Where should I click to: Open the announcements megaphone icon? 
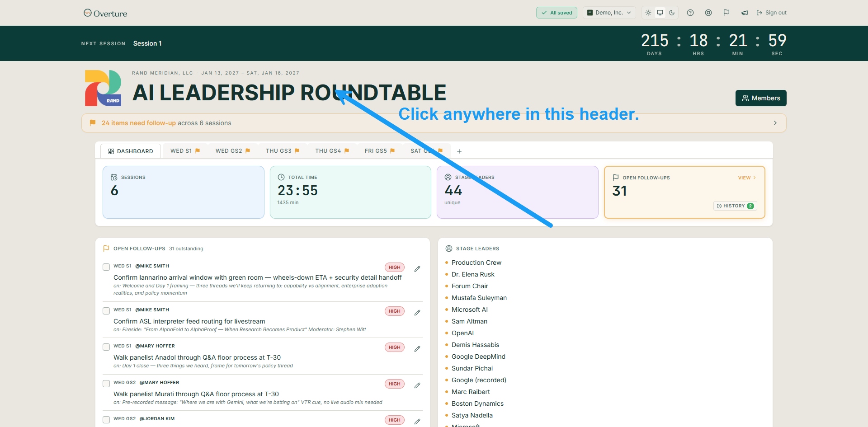[745, 13]
